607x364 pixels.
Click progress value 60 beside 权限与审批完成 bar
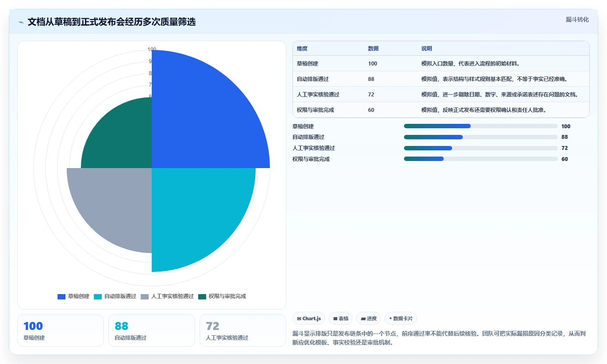point(565,159)
